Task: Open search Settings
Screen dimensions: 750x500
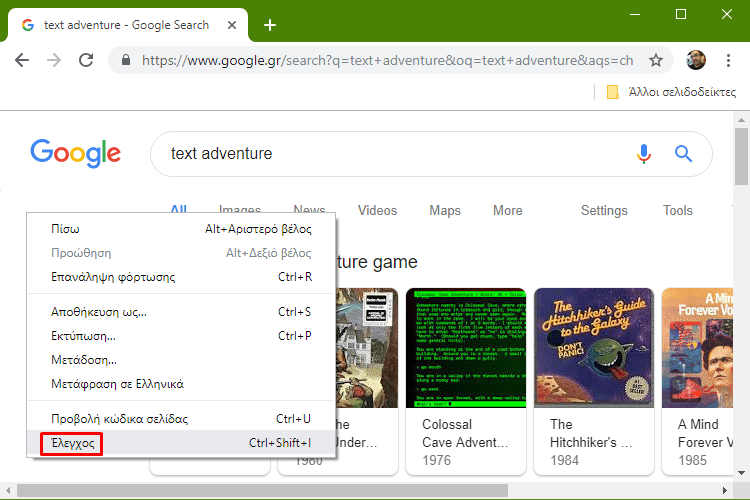Action: [x=604, y=211]
